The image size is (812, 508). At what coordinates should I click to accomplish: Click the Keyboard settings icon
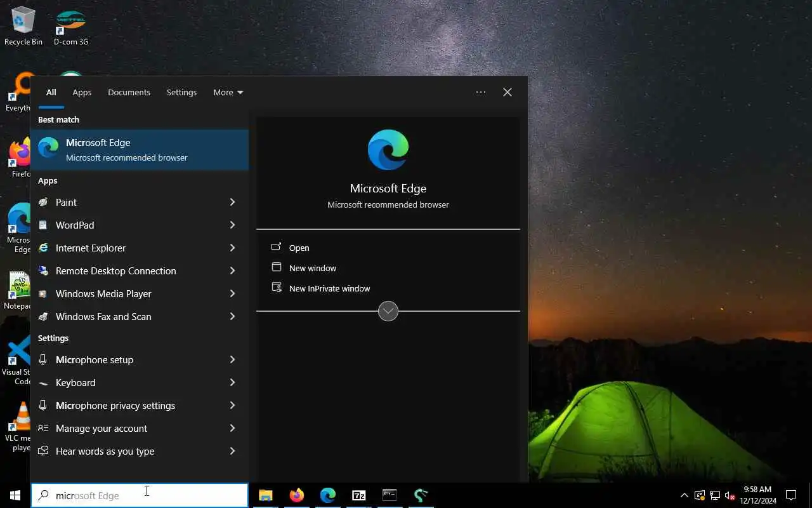point(43,382)
